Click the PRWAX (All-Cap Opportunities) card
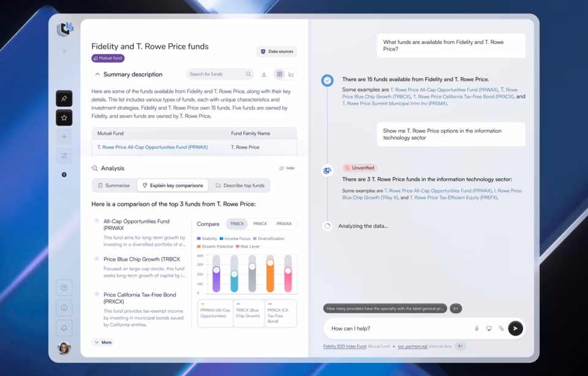 pos(215,314)
